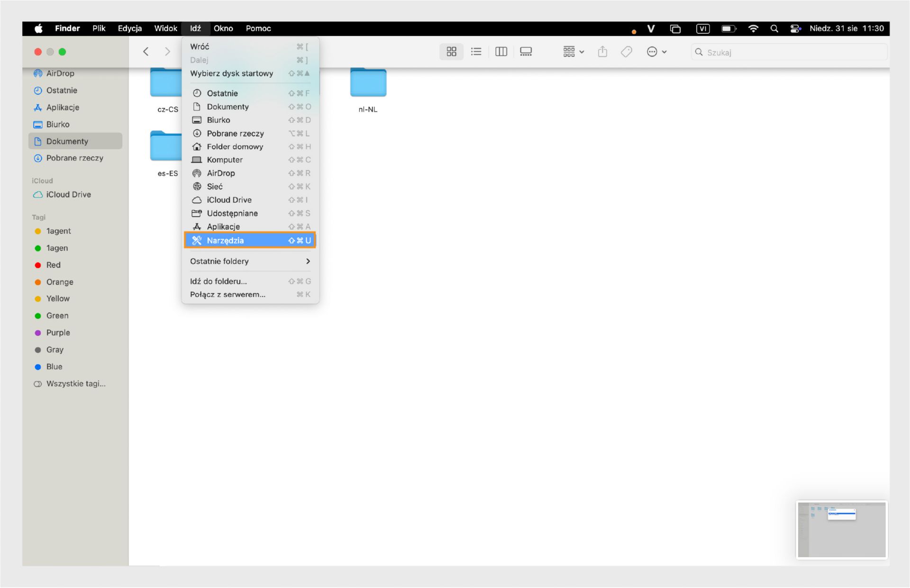The height and width of the screenshot is (588, 910).
Task: Click the Share toolbar icon
Action: click(x=602, y=52)
